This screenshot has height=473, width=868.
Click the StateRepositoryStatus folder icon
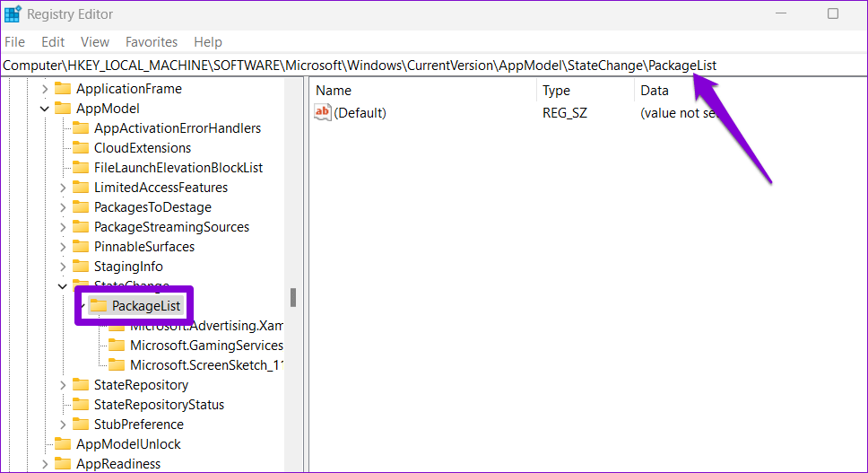click(x=81, y=405)
